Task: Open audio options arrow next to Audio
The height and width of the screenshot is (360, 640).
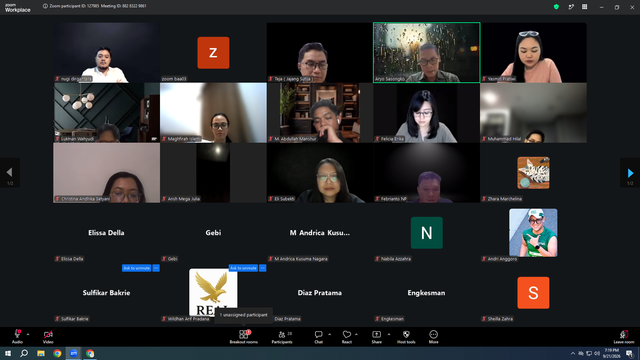Action: (x=28, y=334)
